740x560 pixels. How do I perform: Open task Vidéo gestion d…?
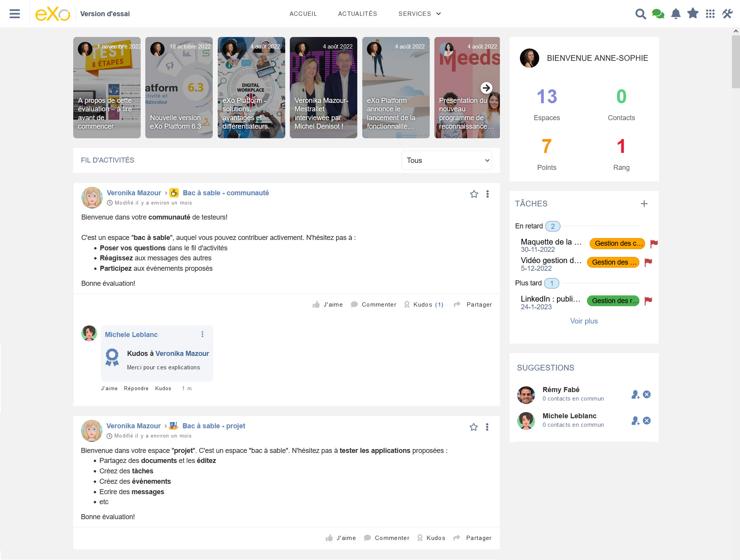pyautogui.click(x=551, y=260)
